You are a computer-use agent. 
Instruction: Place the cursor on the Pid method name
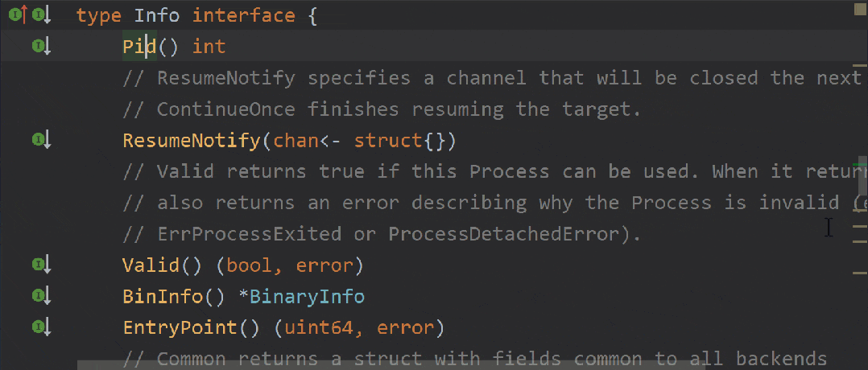pyautogui.click(x=138, y=47)
